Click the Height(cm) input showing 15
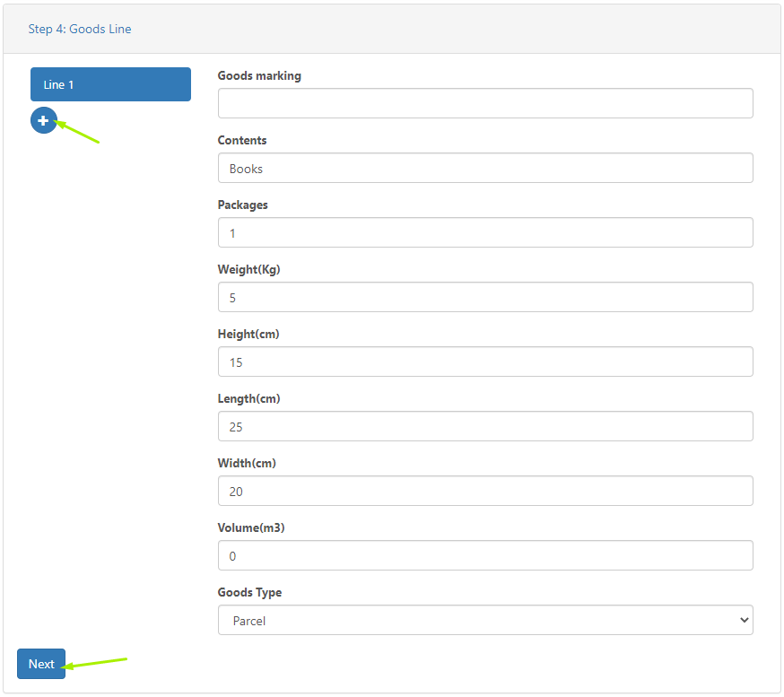The height and width of the screenshot is (697, 784). (484, 362)
